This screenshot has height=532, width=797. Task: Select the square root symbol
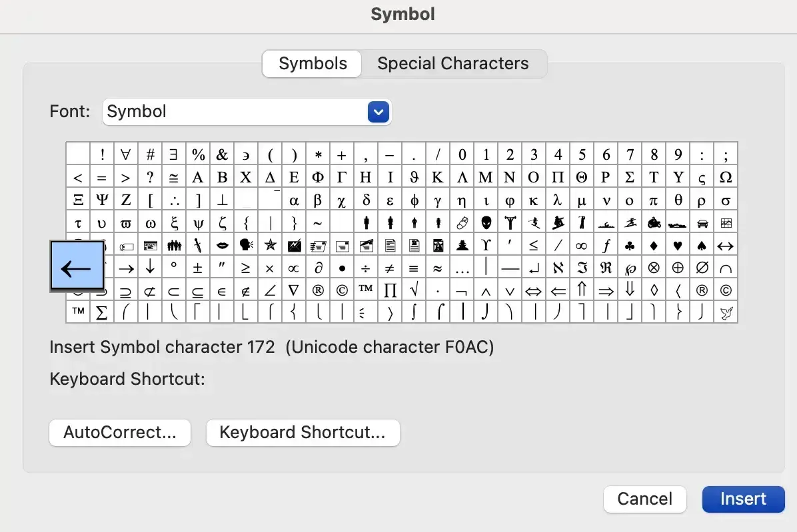tap(414, 290)
